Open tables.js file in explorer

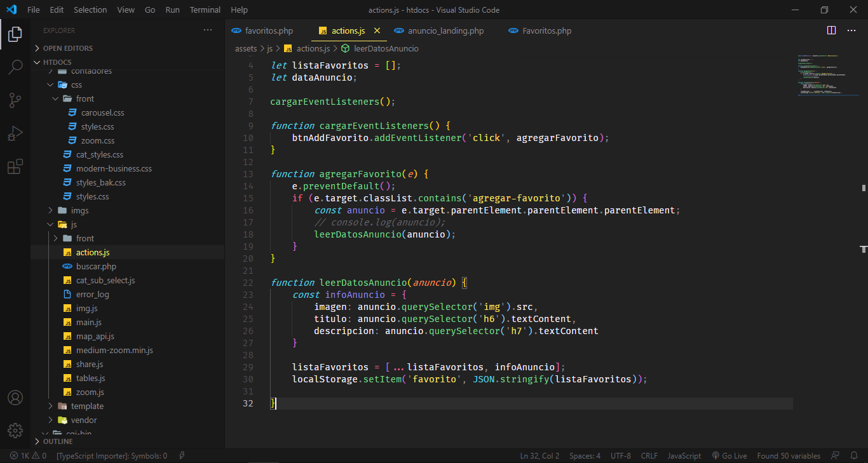click(90, 378)
